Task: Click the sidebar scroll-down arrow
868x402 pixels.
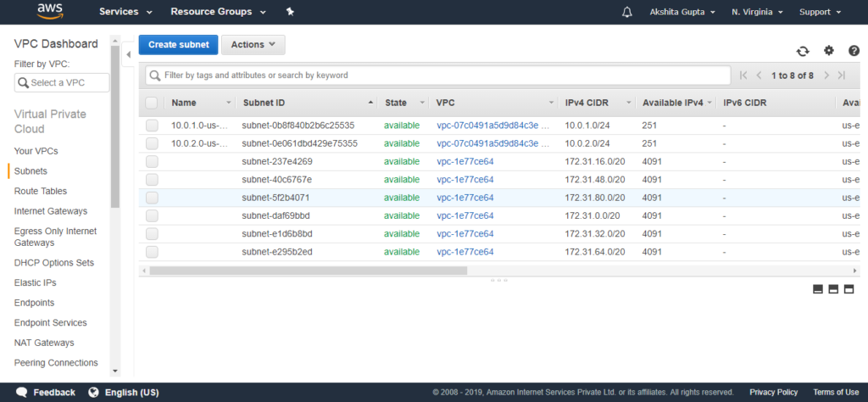Action: 115,371
